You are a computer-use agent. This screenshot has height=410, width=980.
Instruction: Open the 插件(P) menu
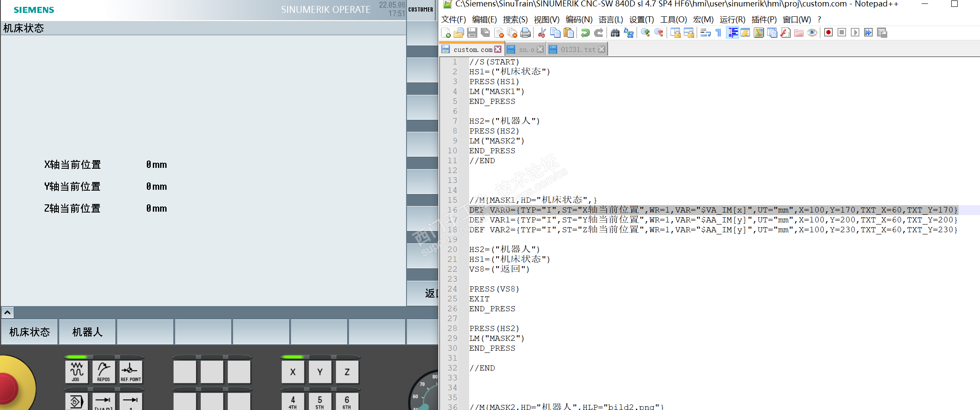tap(764, 20)
